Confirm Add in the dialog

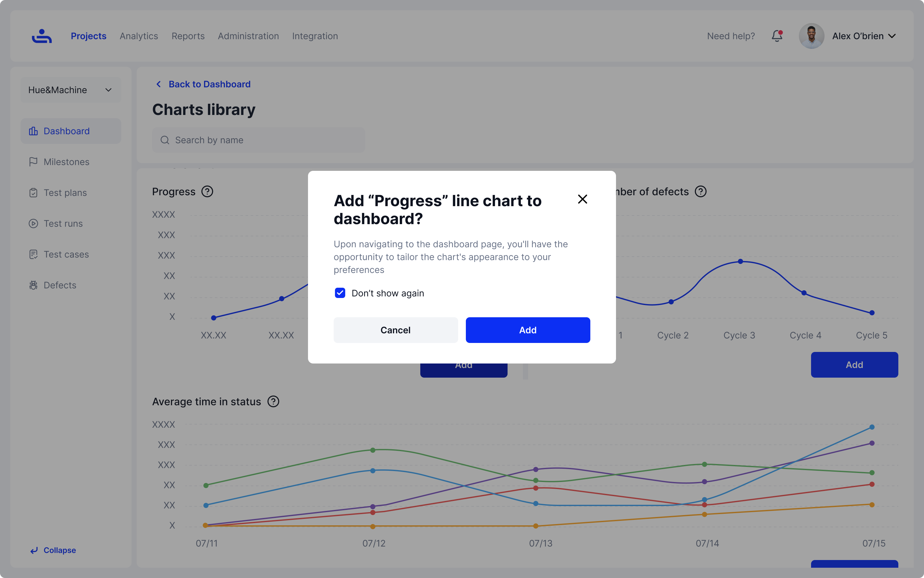click(528, 330)
